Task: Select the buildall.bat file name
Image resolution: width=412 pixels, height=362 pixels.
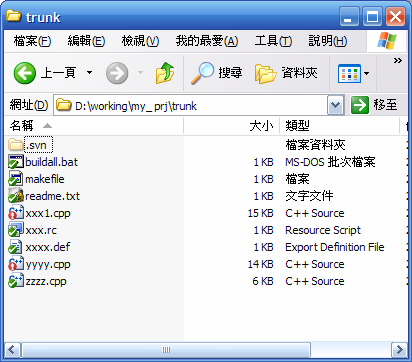Action: point(51,162)
